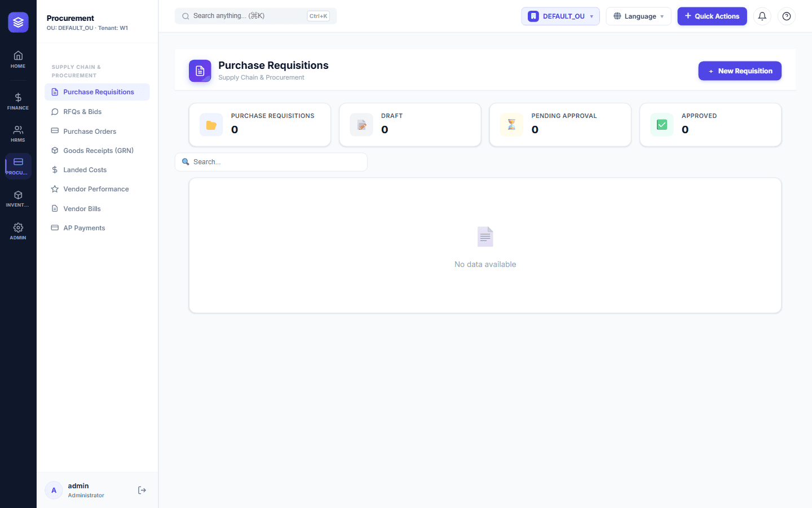Navigate to Goods Receipts (GRN)

(x=97, y=151)
